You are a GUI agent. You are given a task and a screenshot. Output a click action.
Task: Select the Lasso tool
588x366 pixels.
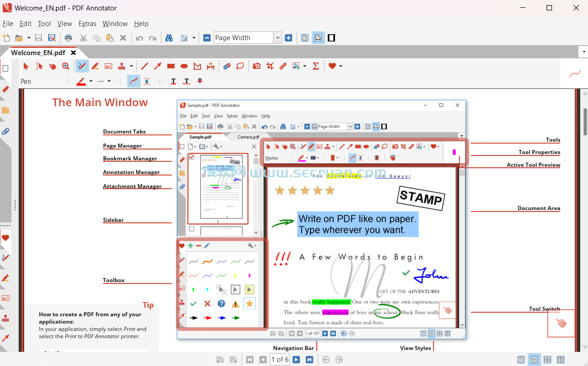tap(240, 66)
